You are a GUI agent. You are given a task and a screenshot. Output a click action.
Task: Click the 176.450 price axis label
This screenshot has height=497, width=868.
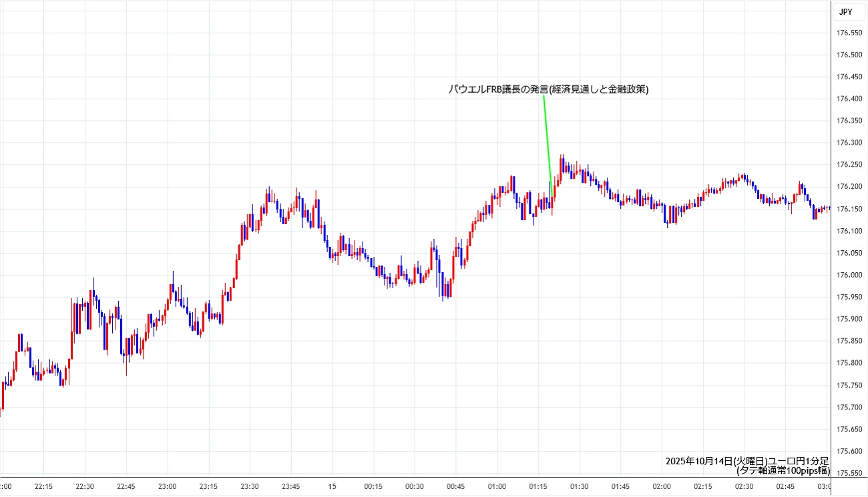click(849, 77)
